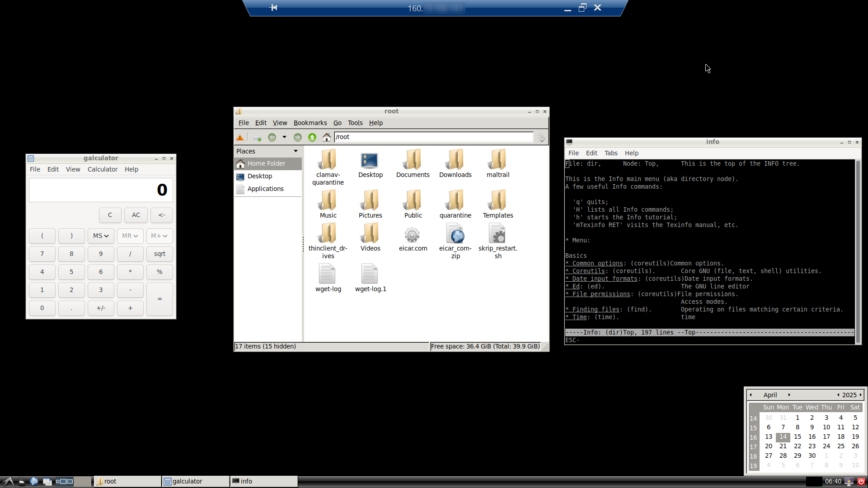Open the View menu in galculator
The width and height of the screenshot is (868, 488).
click(x=73, y=169)
